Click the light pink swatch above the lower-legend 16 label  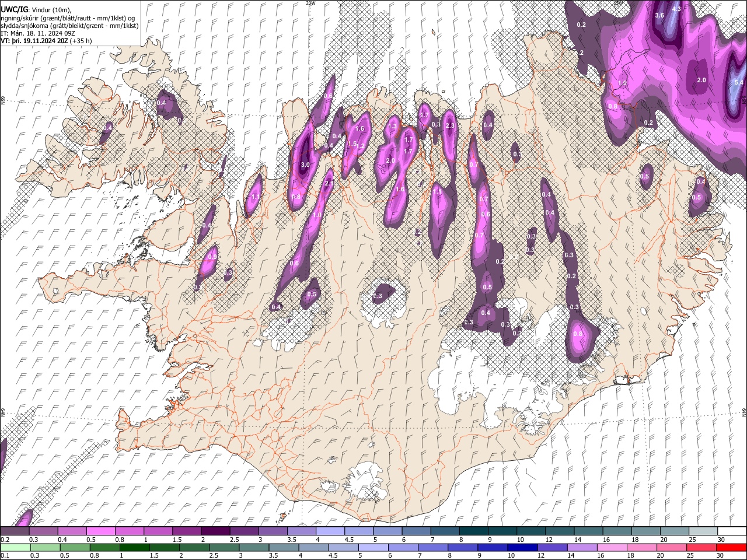coord(611,547)
